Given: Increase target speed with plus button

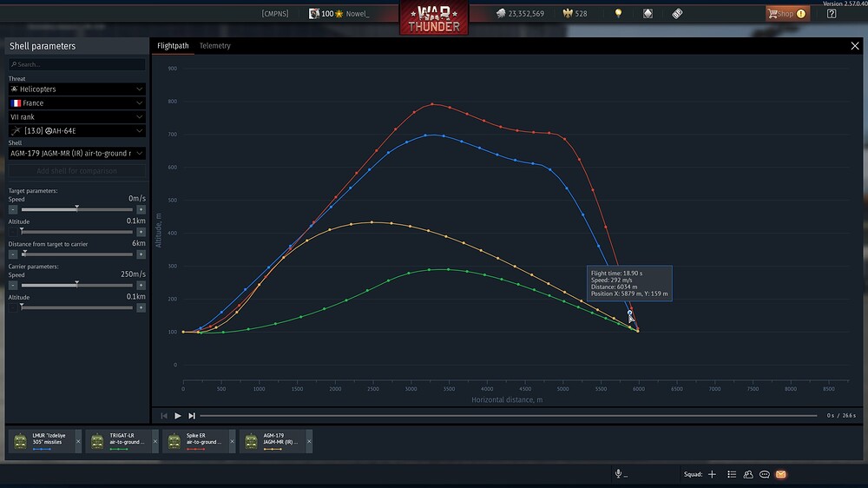Looking at the screenshot, I should 141,209.
